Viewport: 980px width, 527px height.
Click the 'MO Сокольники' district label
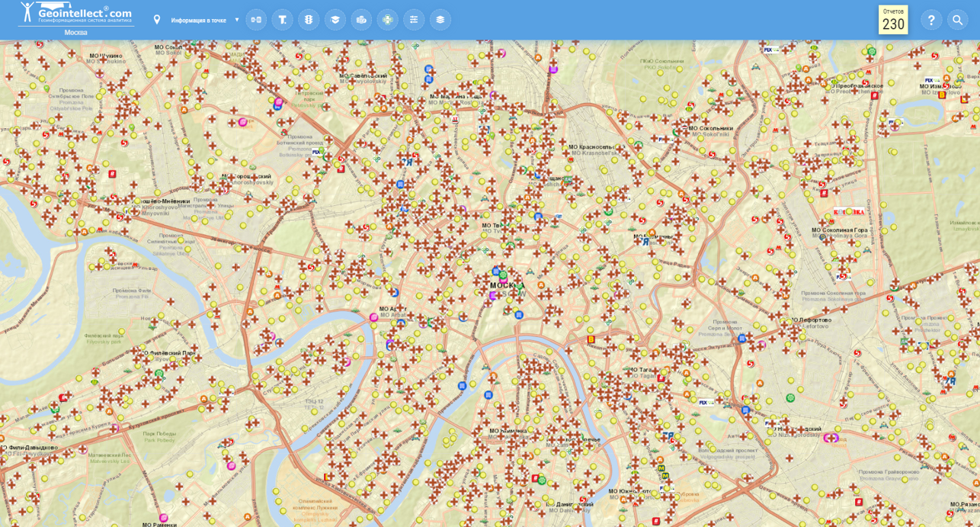(x=710, y=129)
